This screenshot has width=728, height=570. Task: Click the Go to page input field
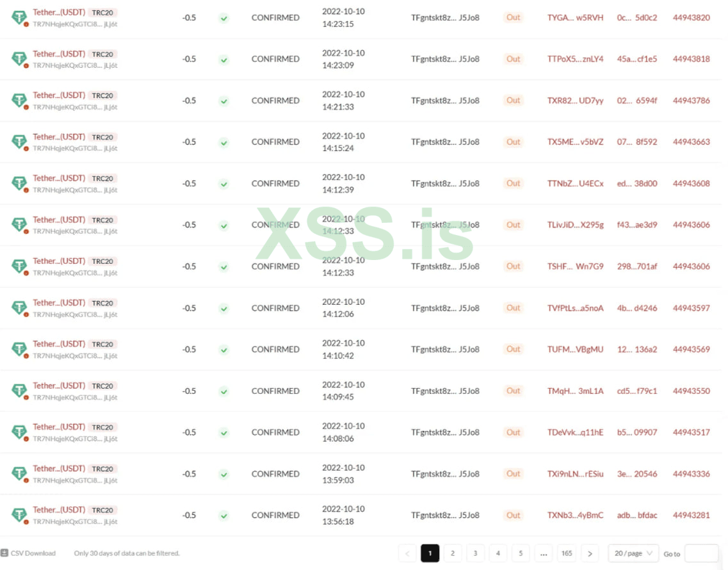(x=701, y=553)
